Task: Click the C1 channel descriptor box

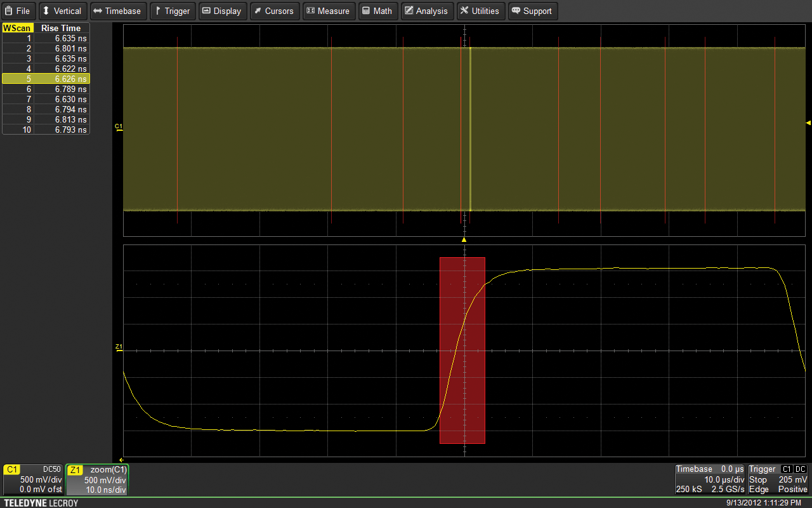Action: [32, 479]
